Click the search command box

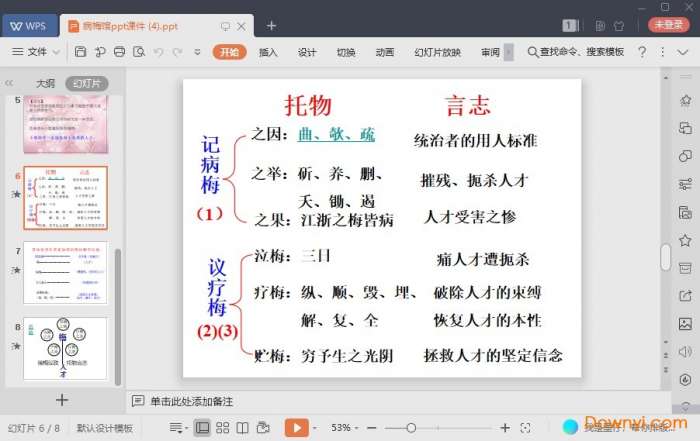coord(575,52)
